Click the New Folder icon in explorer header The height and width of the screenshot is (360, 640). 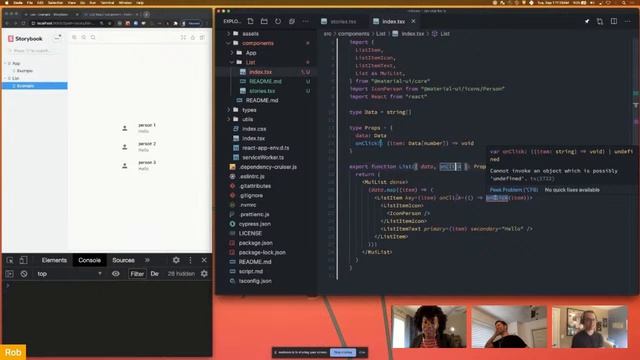pos(264,21)
